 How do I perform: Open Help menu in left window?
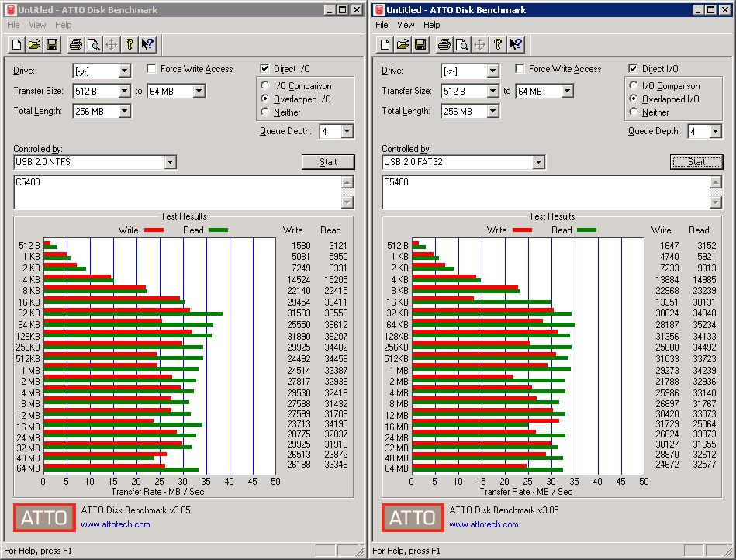pyautogui.click(x=64, y=25)
